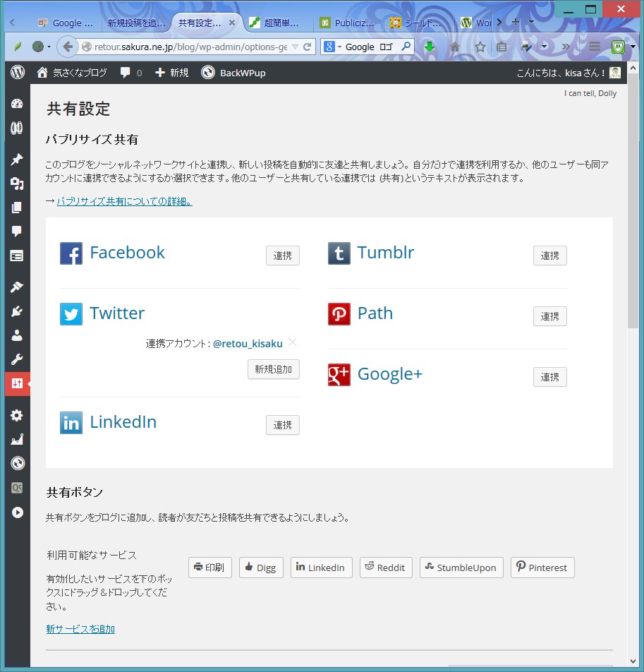The width and height of the screenshot is (644, 672).
Task: Select the Pinterest sharing service button
Action: pos(542,568)
